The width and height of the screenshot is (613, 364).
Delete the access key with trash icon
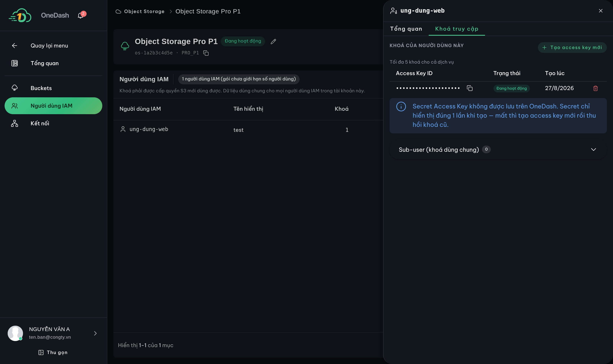pyautogui.click(x=595, y=88)
